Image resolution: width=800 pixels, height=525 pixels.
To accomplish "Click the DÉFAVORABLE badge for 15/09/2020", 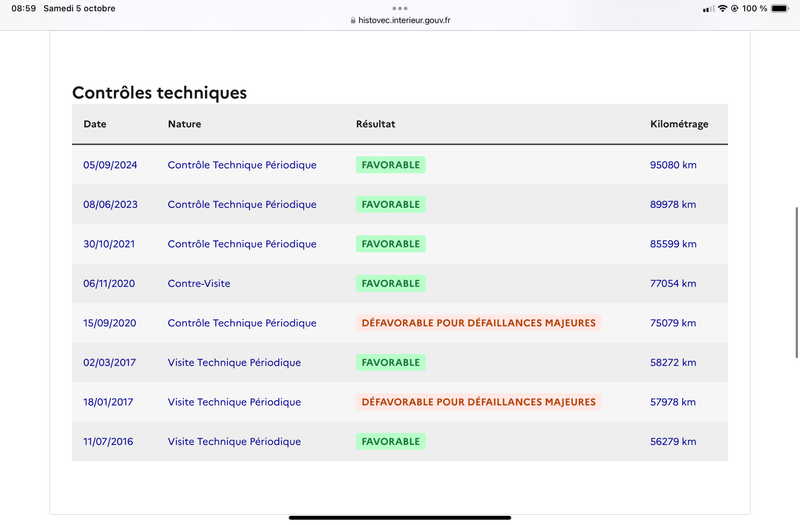I will 479,323.
